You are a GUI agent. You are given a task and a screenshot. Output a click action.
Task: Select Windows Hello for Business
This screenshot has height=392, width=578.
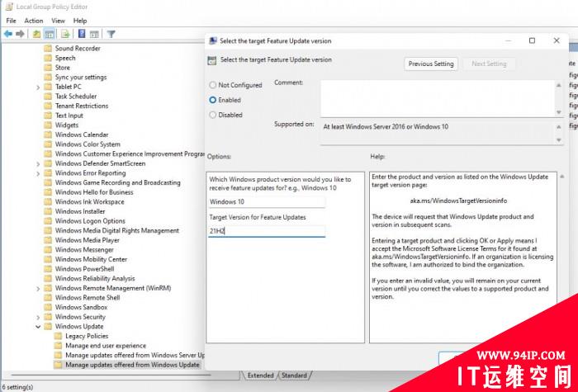point(94,192)
